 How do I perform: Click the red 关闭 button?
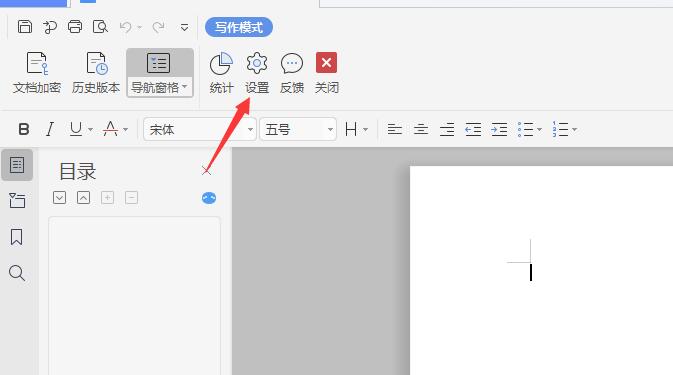pyautogui.click(x=327, y=73)
